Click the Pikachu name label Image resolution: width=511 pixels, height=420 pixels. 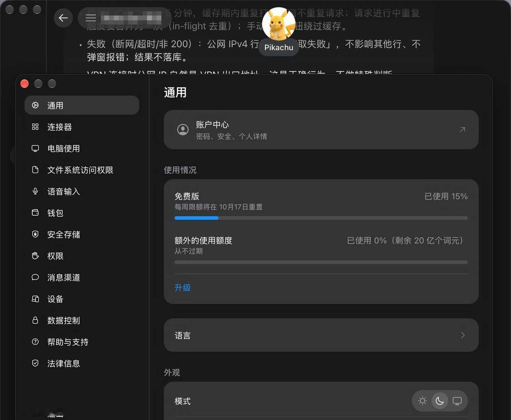(x=279, y=47)
